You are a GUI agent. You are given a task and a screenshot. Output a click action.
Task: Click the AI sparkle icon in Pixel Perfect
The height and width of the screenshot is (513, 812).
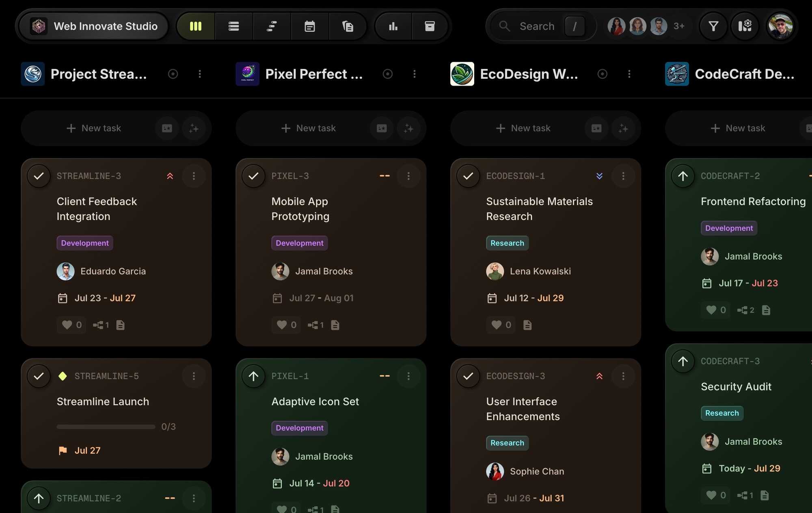pos(408,128)
